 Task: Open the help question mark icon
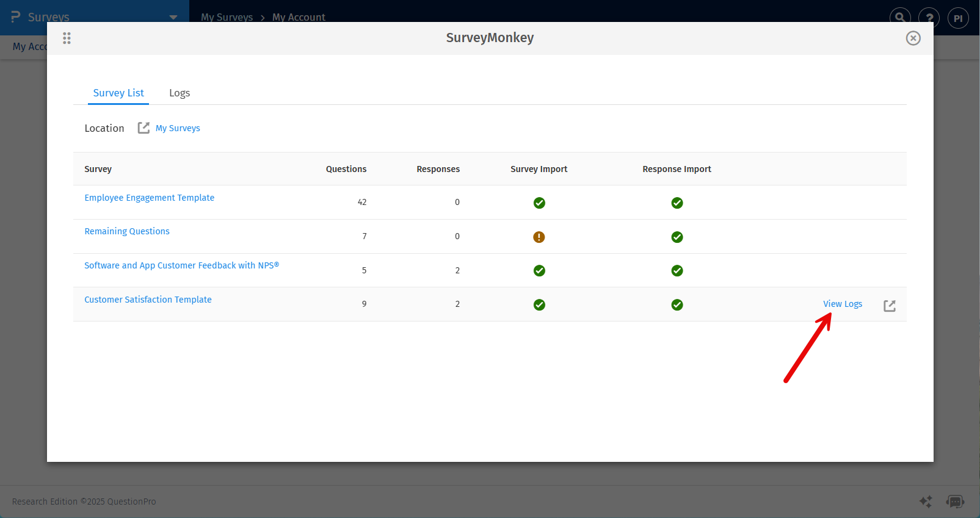(x=929, y=18)
